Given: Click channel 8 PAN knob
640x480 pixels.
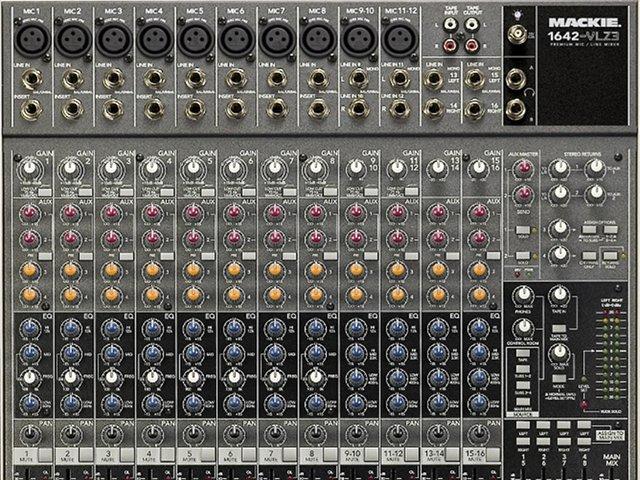Looking at the screenshot, I should click(x=316, y=435).
